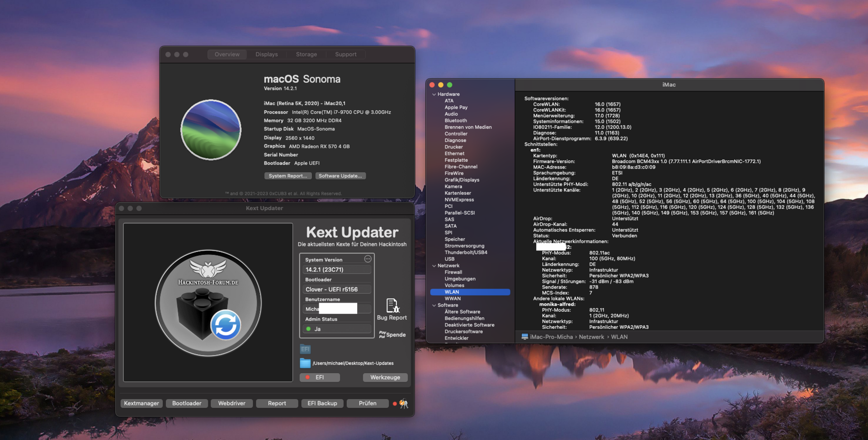Select Diagnose in the Hardware list
868x440 pixels.
click(x=455, y=140)
